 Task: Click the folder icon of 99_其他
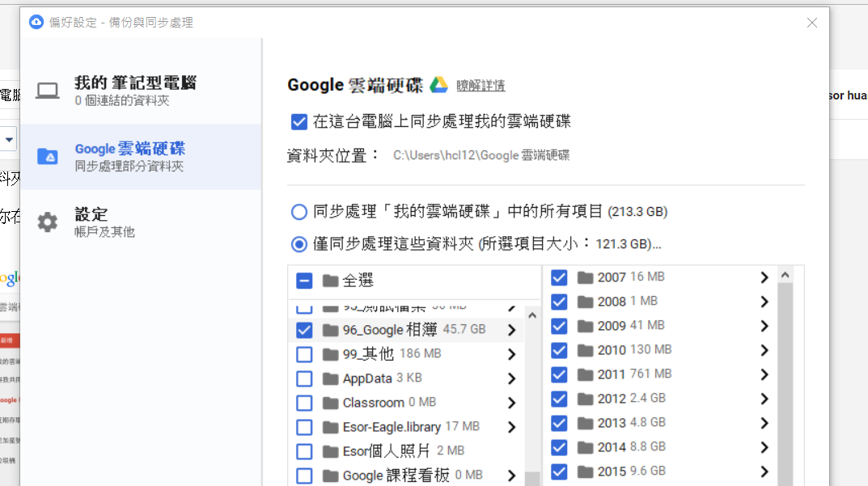[331, 354]
